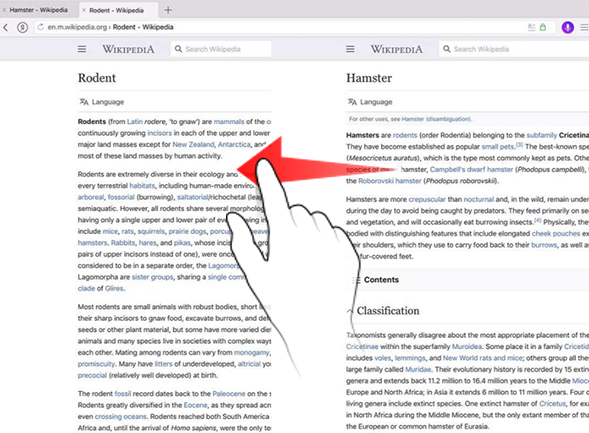This screenshot has height=433, width=589.
Task: Follow the saltatorial link
Action: tap(193, 197)
